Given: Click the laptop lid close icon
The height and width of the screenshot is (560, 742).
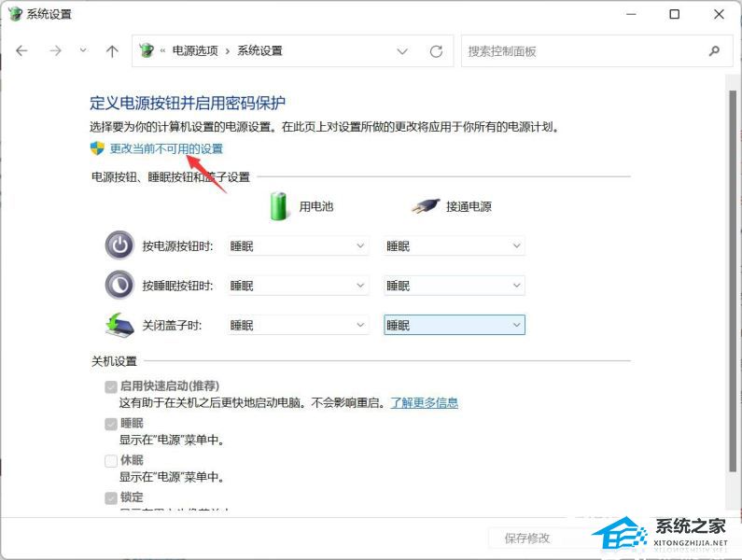Looking at the screenshot, I should click(119, 325).
